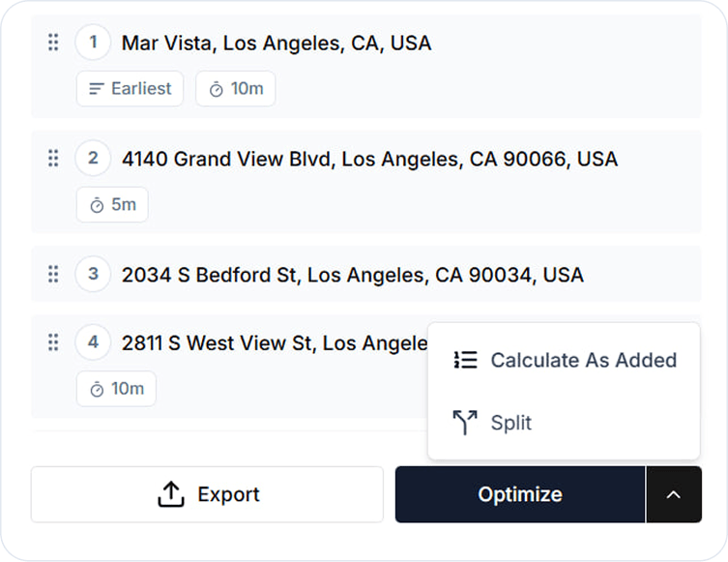Grab the drag handle for stop 3
728x562 pixels.
[53, 275]
